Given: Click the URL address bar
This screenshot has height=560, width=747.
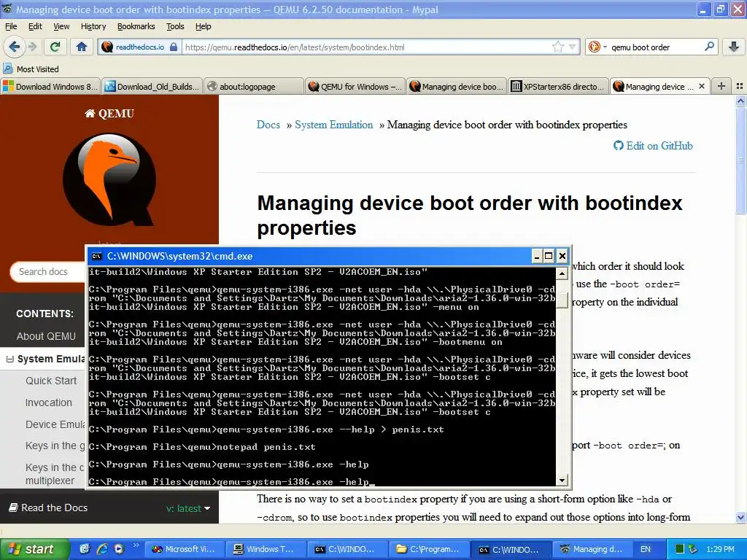Looking at the screenshot, I should [367, 47].
